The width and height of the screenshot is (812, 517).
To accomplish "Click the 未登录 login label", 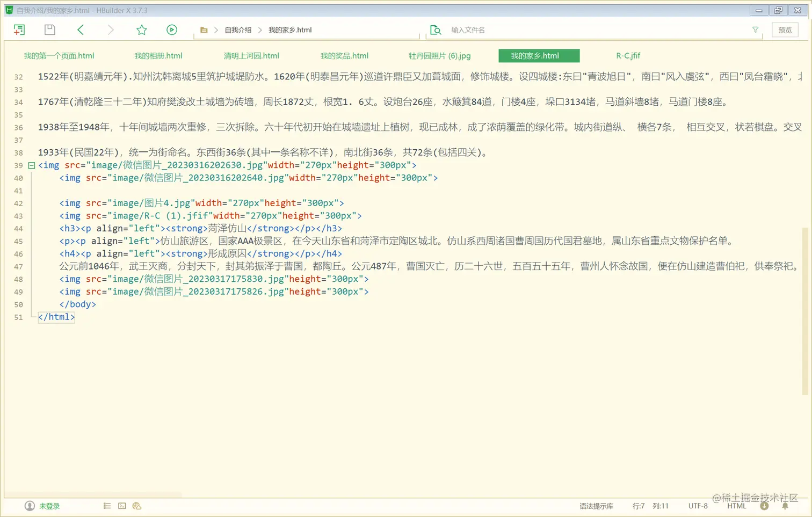I will [x=49, y=506].
